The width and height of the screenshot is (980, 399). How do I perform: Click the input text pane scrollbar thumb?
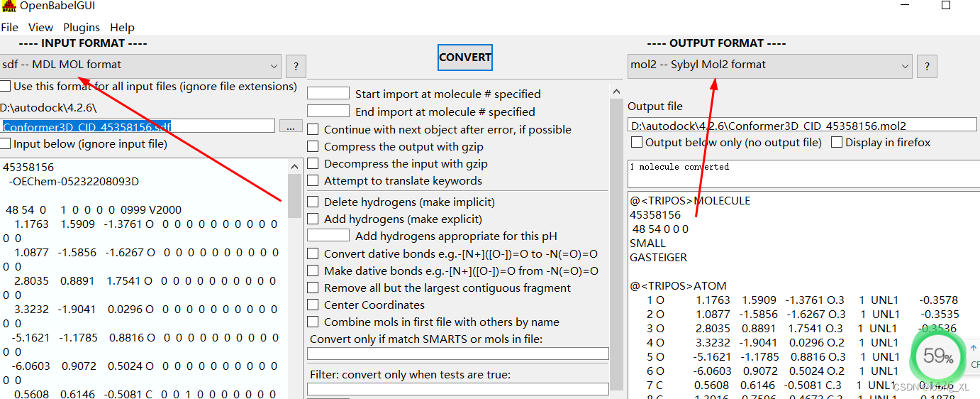coord(295,195)
